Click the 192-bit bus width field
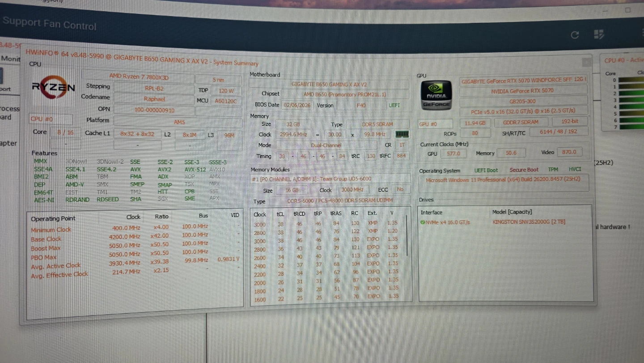 coord(569,121)
